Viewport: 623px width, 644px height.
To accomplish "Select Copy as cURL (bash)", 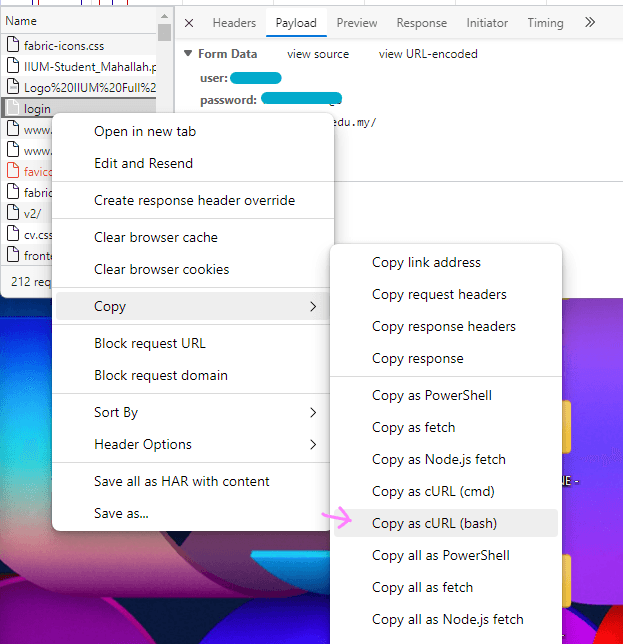I will (446, 523).
